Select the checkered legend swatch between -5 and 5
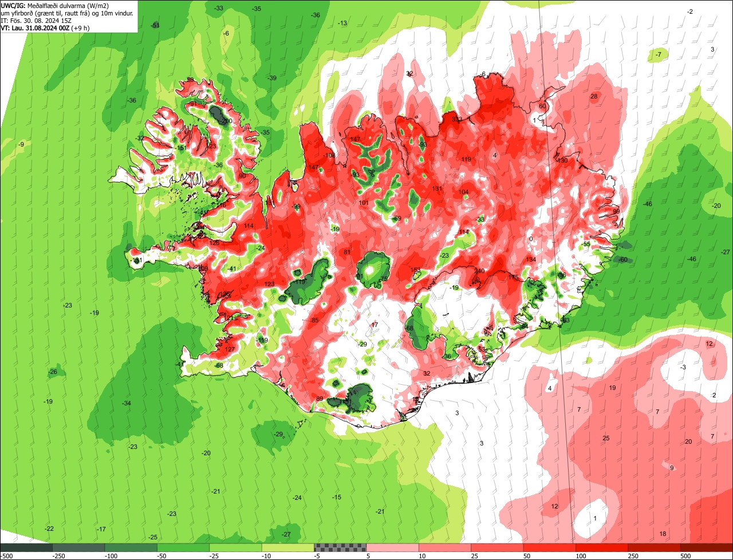Image resolution: width=733 pixels, height=560 pixels. (340, 547)
